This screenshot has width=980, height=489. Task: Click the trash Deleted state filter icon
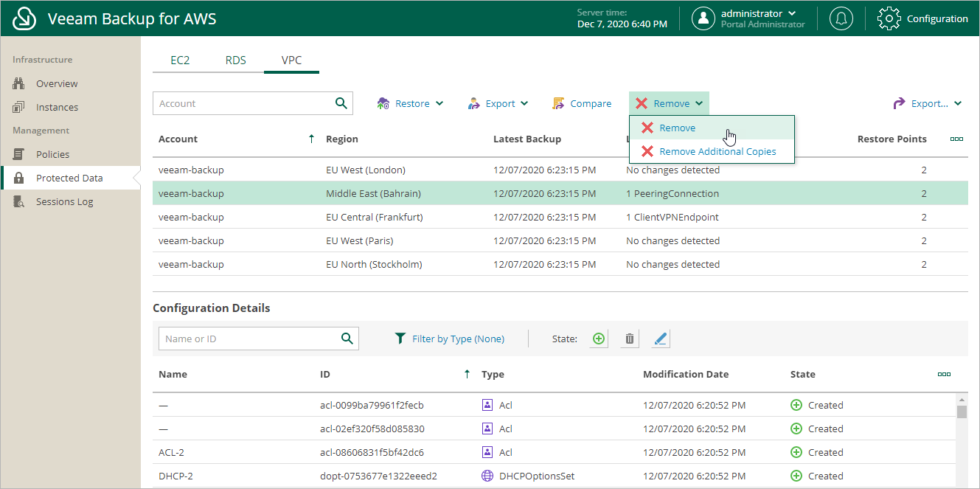click(630, 339)
